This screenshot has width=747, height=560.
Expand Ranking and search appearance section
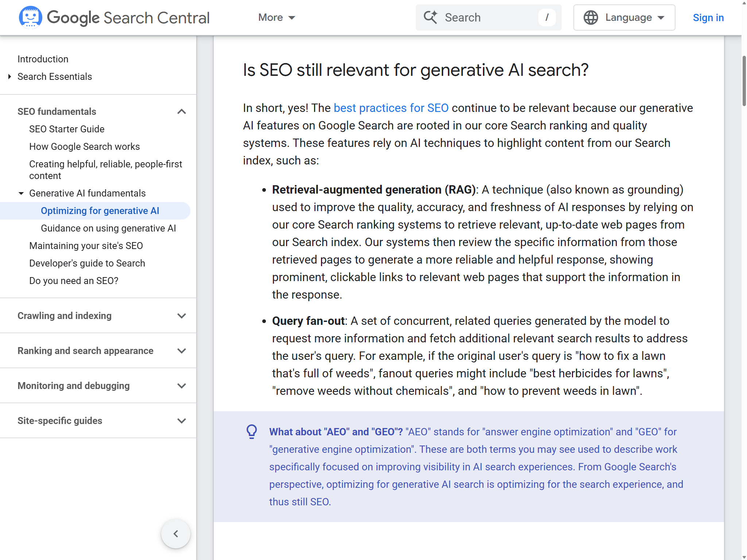point(182,351)
